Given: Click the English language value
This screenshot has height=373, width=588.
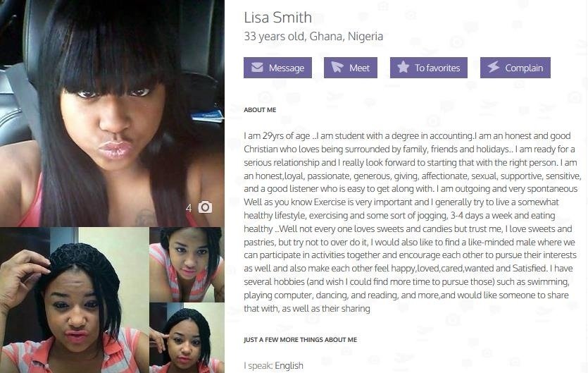Looking at the screenshot, I should (x=289, y=365).
